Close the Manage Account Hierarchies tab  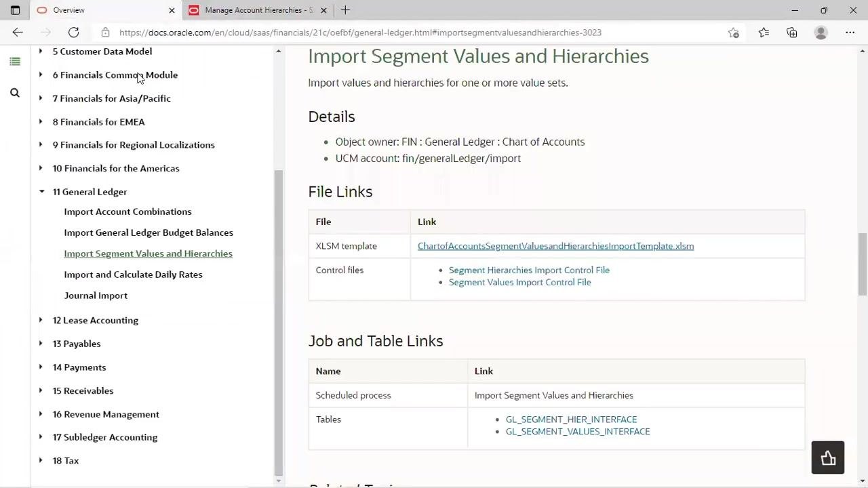(x=323, y=10)
